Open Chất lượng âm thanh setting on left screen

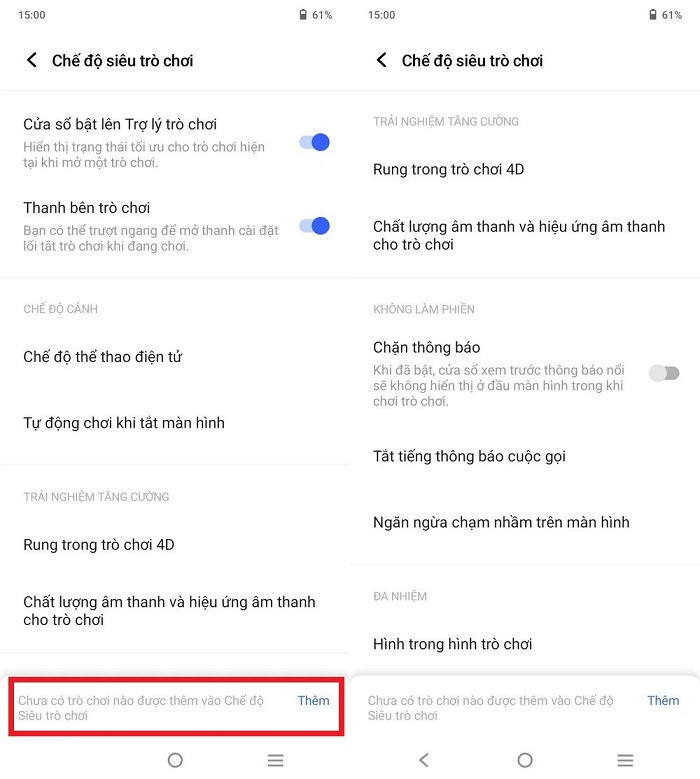[175, 611]
